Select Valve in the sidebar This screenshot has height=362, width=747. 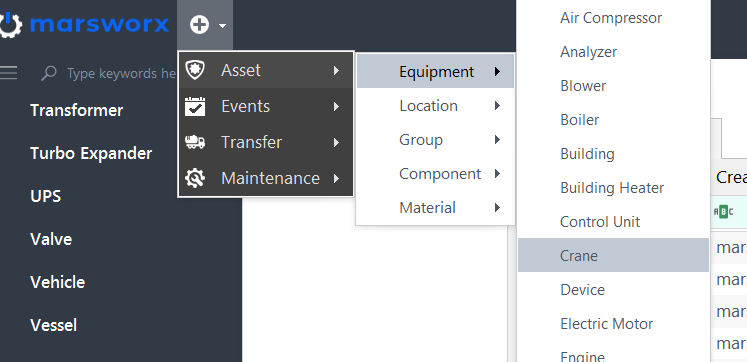(x=51, y=239)
